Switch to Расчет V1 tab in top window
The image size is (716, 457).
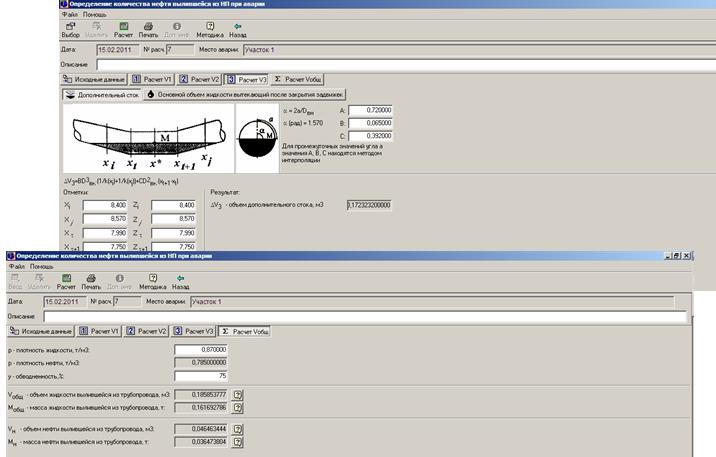tap(152, 78)
